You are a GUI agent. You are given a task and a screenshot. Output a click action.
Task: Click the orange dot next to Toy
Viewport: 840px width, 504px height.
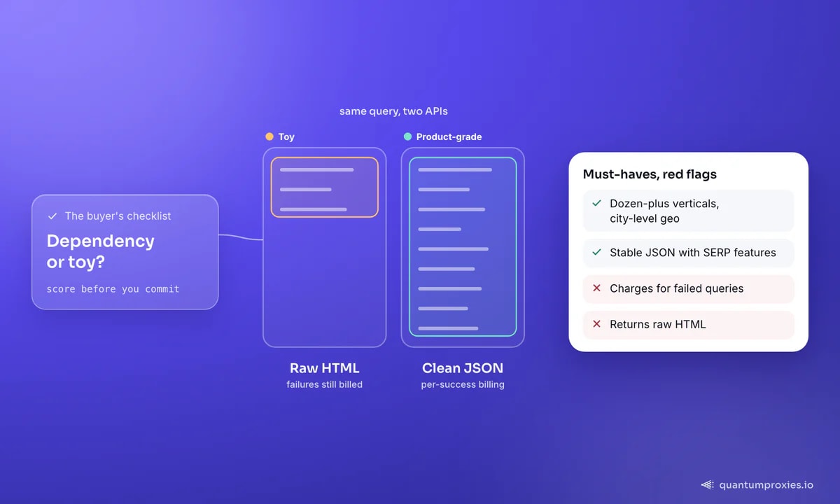(269, 136)
